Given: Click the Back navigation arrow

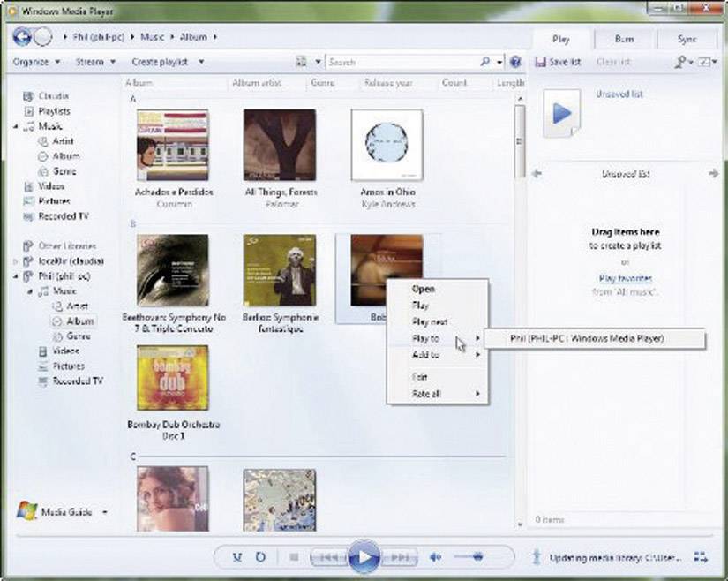Looking at the screenshot, I should (x=22, y=37).
